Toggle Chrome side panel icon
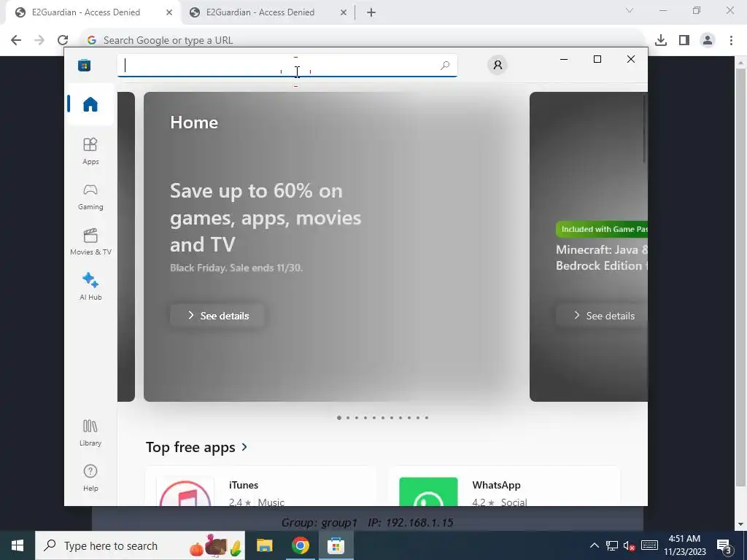The width and height of the screenshot is (747, 560). tap(684, 40)
